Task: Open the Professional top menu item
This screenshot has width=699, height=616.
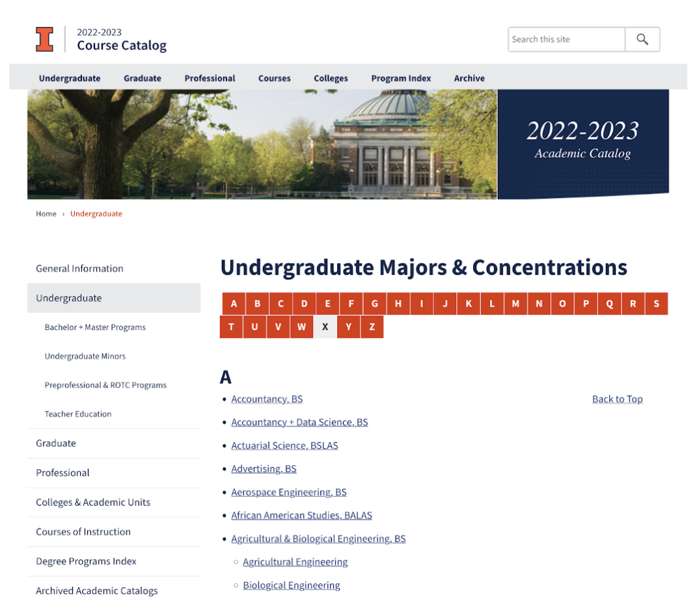Action: (210, 78)
